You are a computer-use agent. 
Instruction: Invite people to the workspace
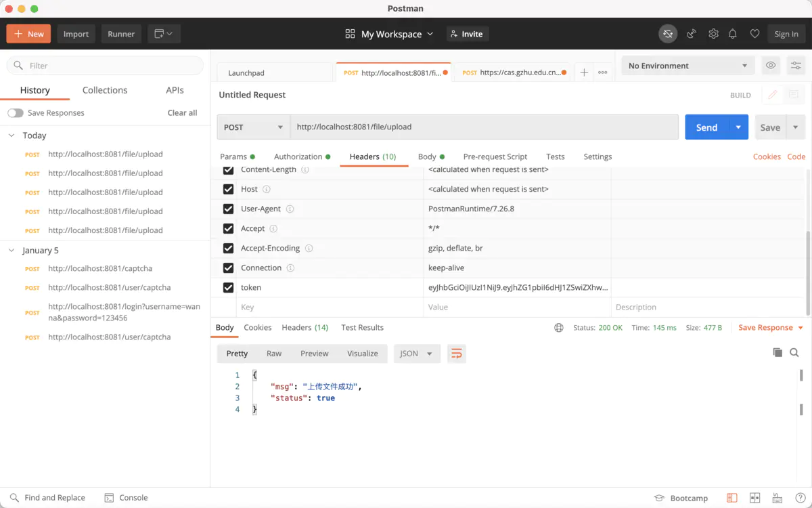point(467,34)
